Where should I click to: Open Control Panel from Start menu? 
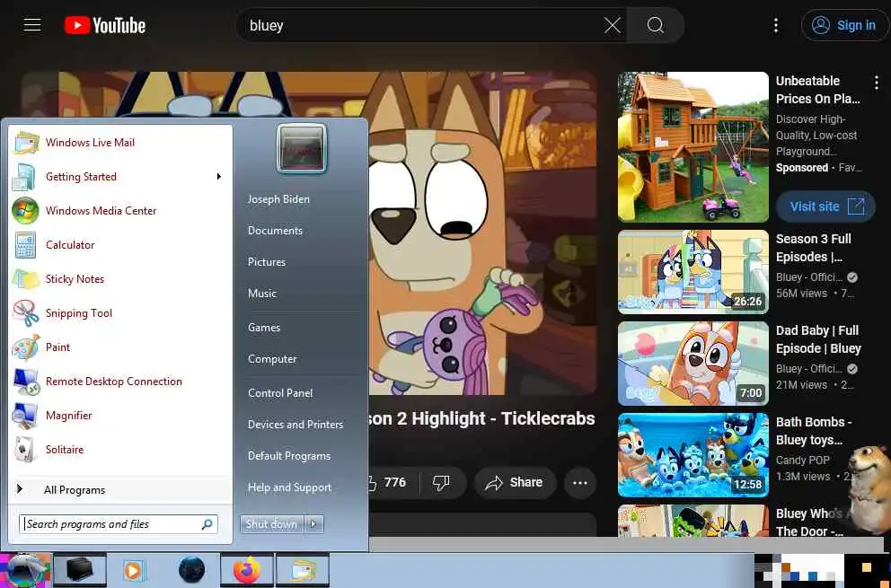coord(280,393)
